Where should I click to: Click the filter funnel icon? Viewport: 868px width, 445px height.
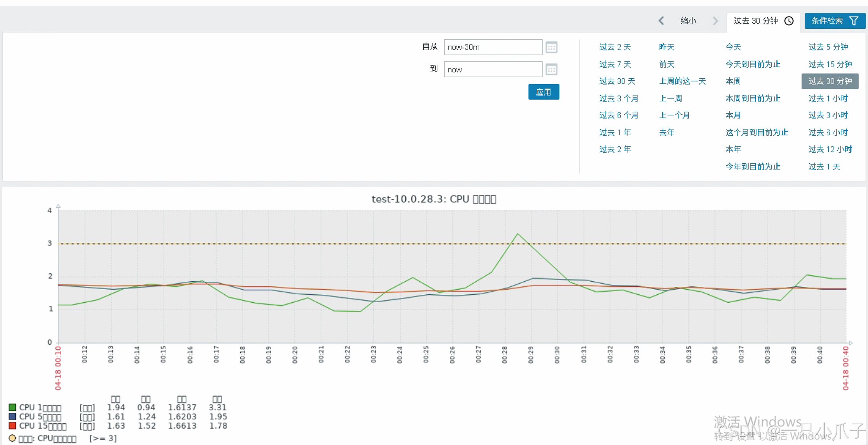[x=854, y=21]
